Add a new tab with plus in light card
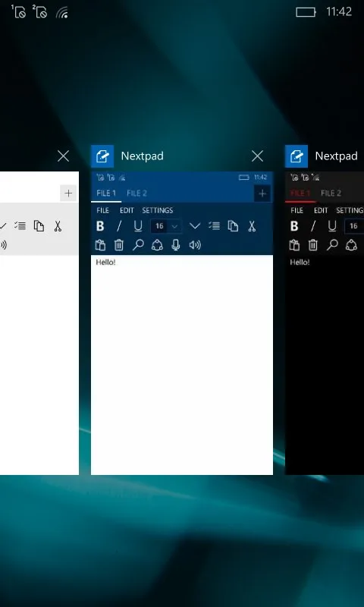The height and width of the screenshot is (607, 364). point(68,193)
